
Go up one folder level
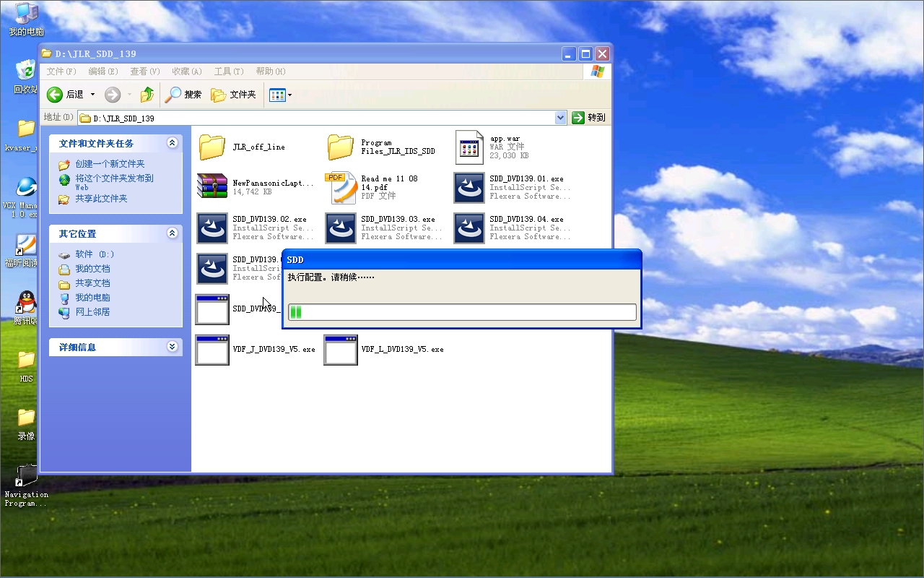click(x=147, y=95)
